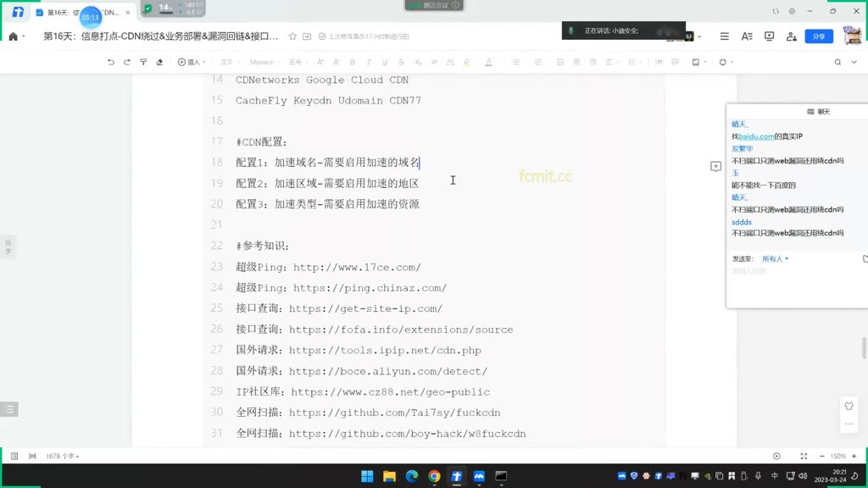Move document using the folder icon

tap(307, 36)
